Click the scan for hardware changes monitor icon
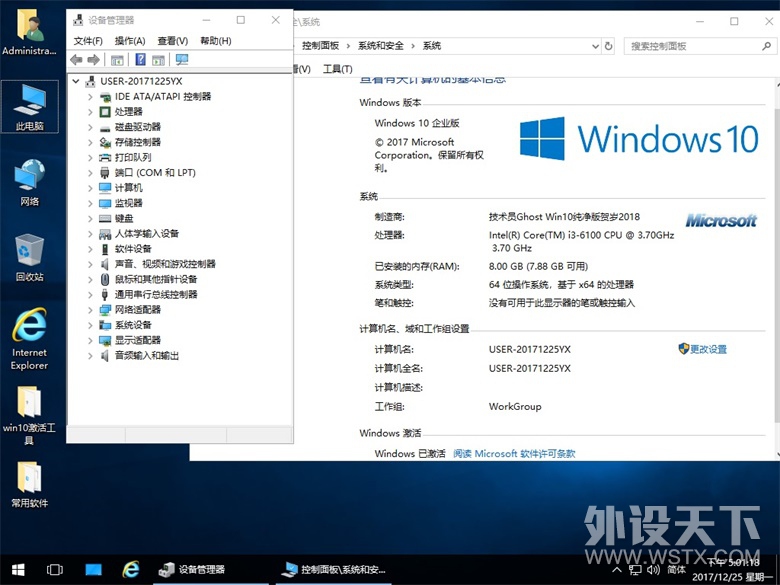 (182, 60)
